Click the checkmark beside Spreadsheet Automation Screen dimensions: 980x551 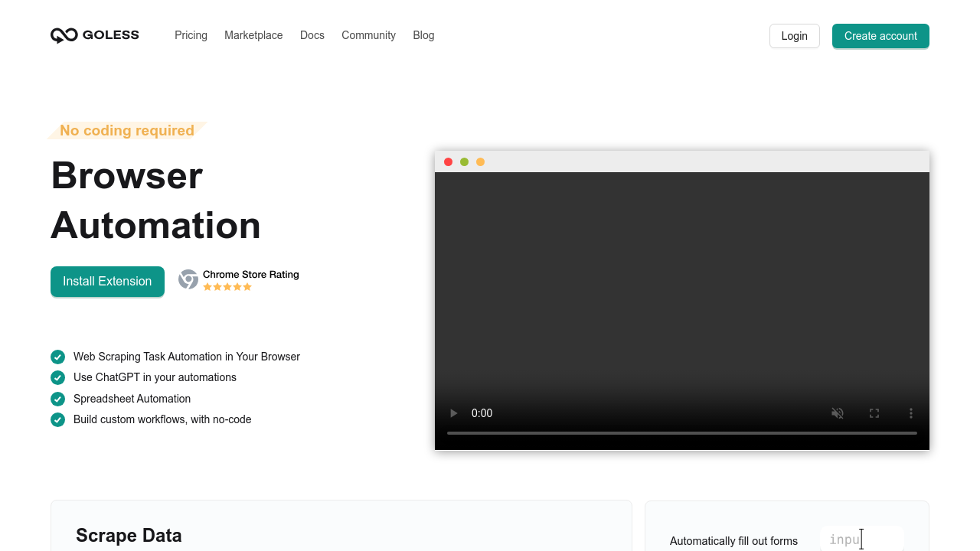point(57,399)
